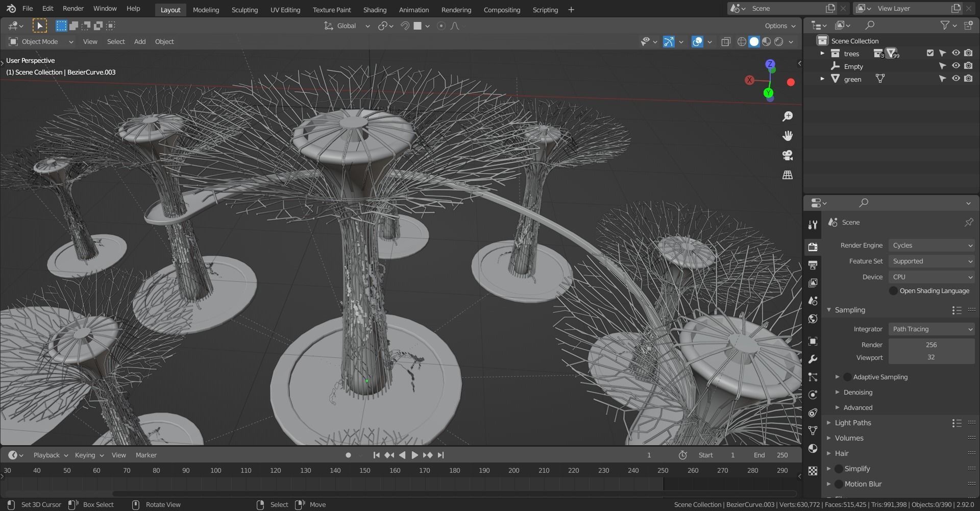Image resolution: width=980 pixels, height=511 pixels.
Task: Open the Scene properties tab
Action: [x=813, y=301]
